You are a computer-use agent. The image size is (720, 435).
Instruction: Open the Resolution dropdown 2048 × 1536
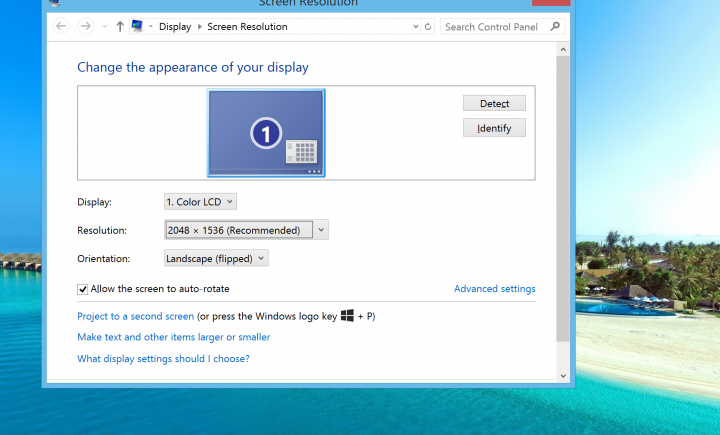point(246,230)
